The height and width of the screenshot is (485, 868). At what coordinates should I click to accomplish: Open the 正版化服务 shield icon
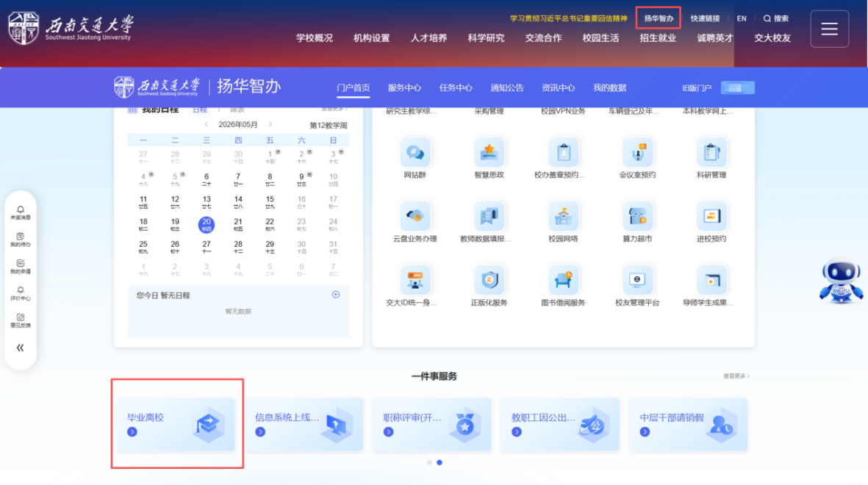(489, 279)
